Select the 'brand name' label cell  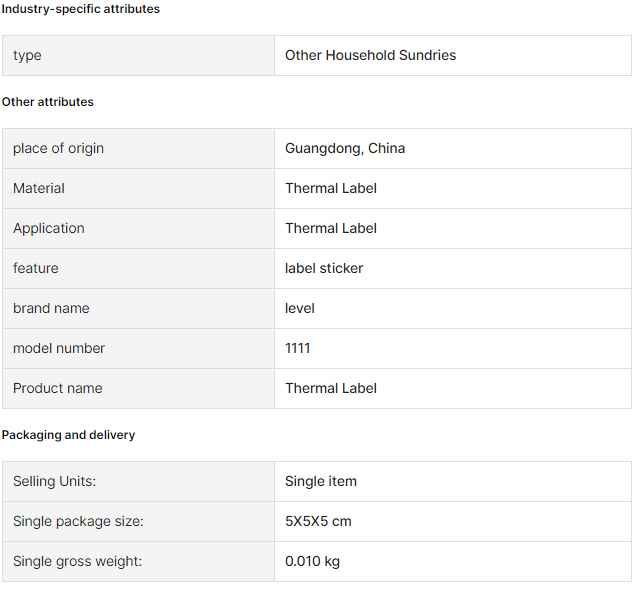[x=138, y=309]
